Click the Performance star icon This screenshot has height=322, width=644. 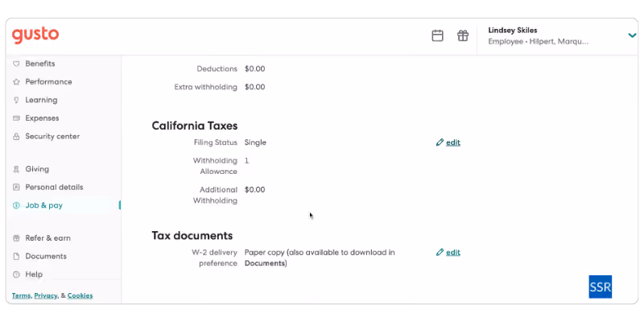[x=16, y=82]
